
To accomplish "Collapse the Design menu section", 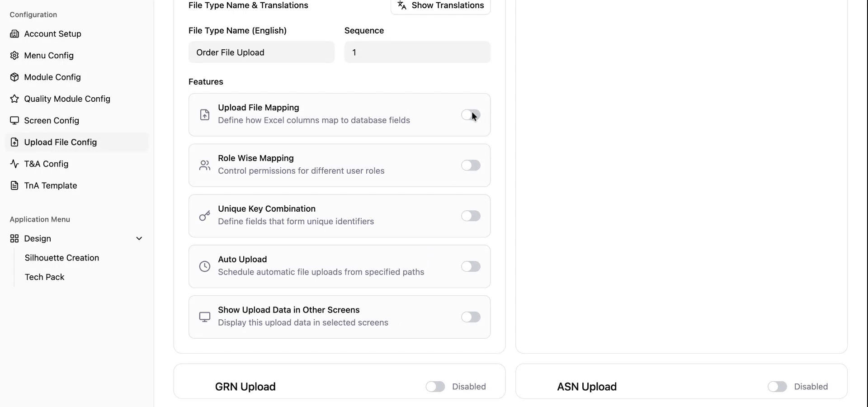I will click(x=139, y=238).
